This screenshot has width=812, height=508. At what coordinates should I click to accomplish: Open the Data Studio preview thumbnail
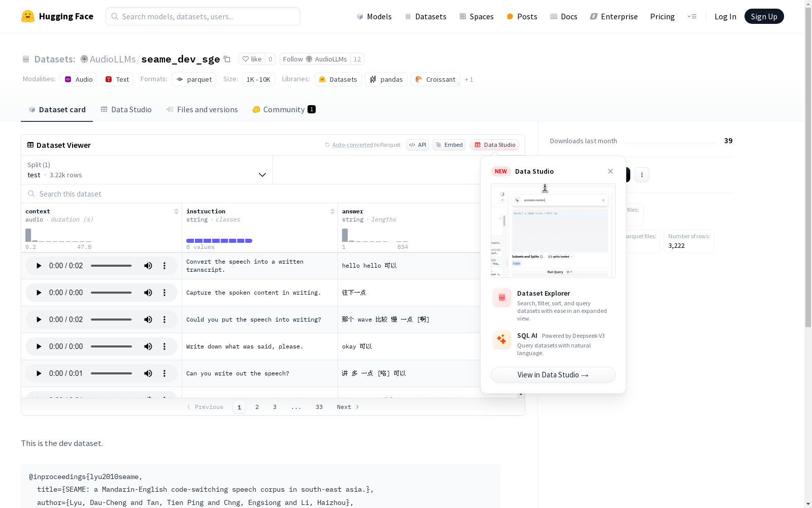point(553,231)
